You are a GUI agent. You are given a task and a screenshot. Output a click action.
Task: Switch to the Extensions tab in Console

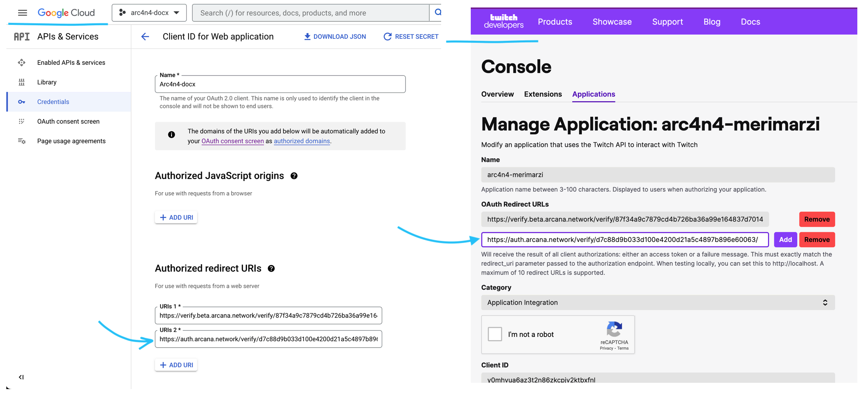[x=543, y=94]
